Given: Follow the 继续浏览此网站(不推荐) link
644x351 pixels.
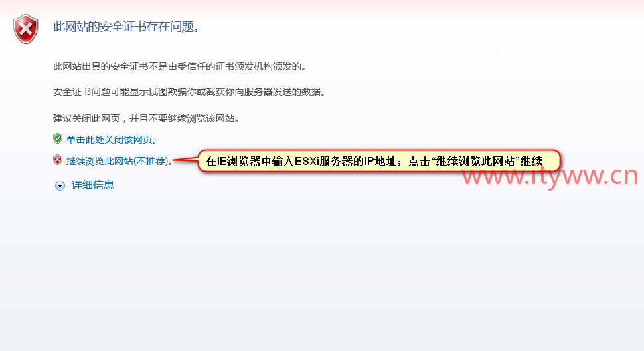Looking at the screenshot, I should click(119, 161).
